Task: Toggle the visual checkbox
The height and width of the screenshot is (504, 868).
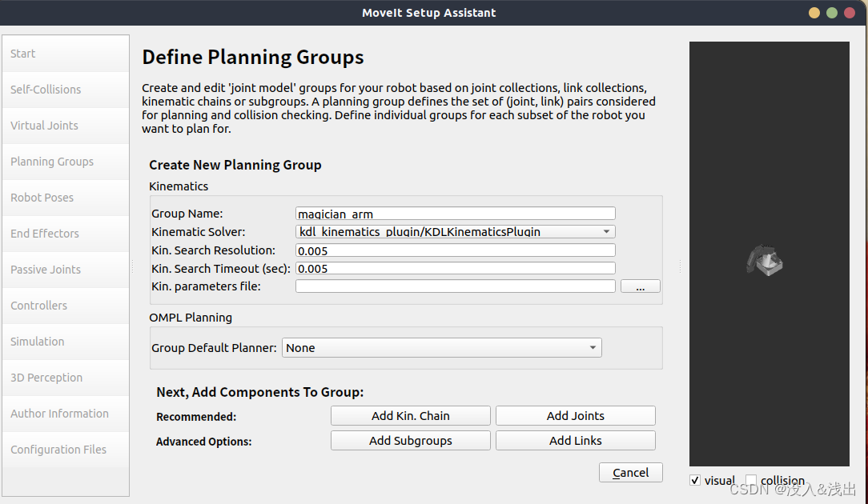Action: point(694,480)
